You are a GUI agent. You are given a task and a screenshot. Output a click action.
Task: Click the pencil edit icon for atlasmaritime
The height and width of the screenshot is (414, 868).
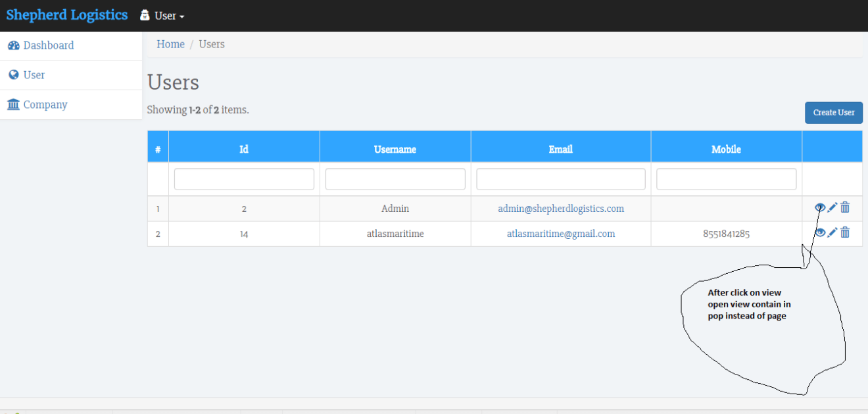tap(832, 232)
